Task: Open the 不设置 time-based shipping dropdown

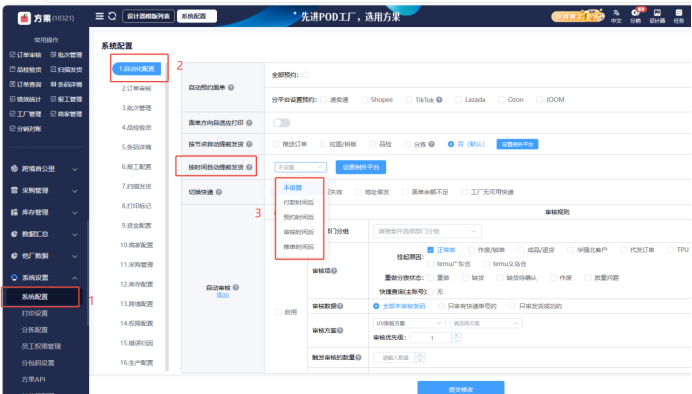Action: coord(301,167)
